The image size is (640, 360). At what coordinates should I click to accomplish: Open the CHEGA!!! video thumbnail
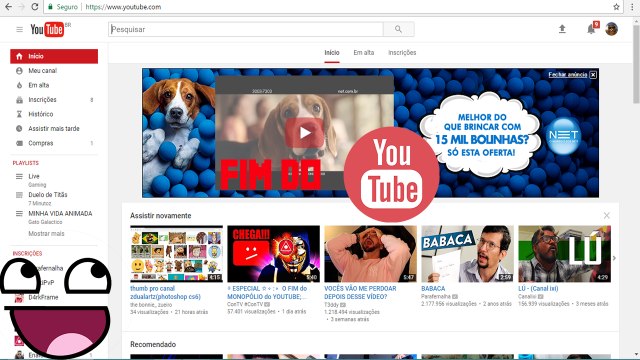(273, 254)
